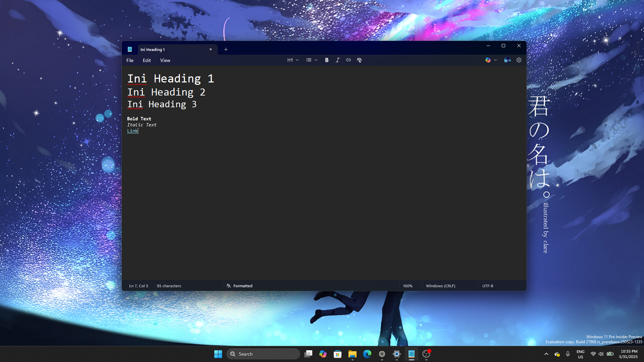
Task: Open the File menu
Action: [x=130, y=60]
